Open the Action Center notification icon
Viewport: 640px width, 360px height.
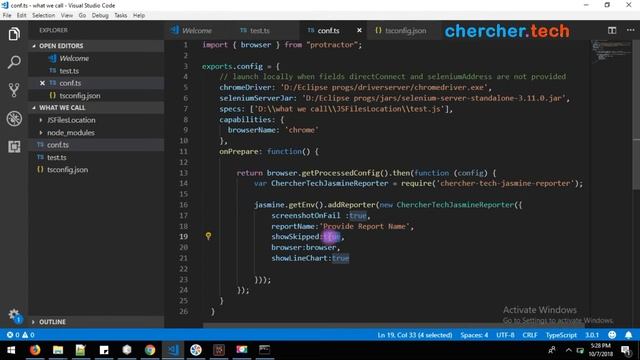coord(625,350)
